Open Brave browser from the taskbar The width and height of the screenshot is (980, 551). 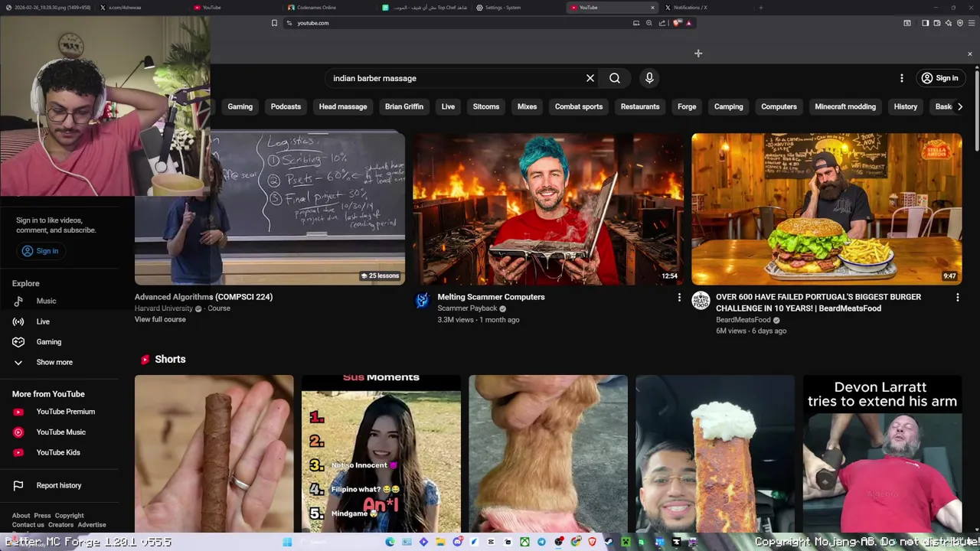tap(592, 542)
